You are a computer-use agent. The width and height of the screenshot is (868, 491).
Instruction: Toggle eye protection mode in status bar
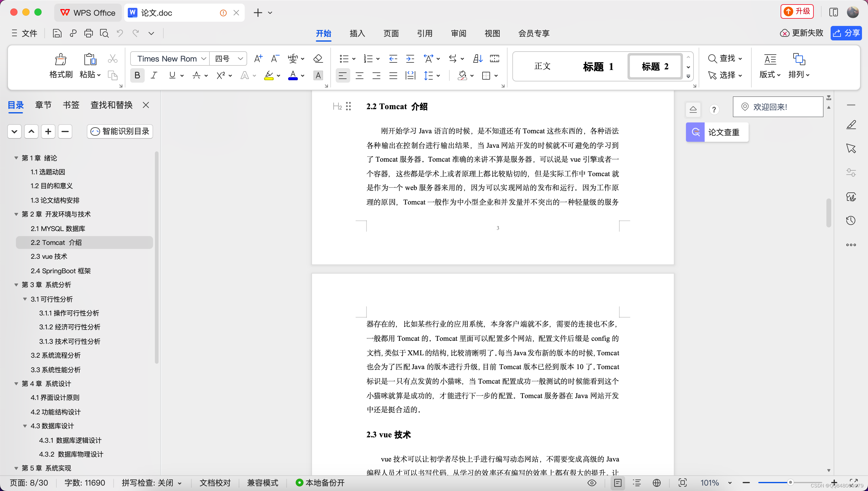pos(592,483)
